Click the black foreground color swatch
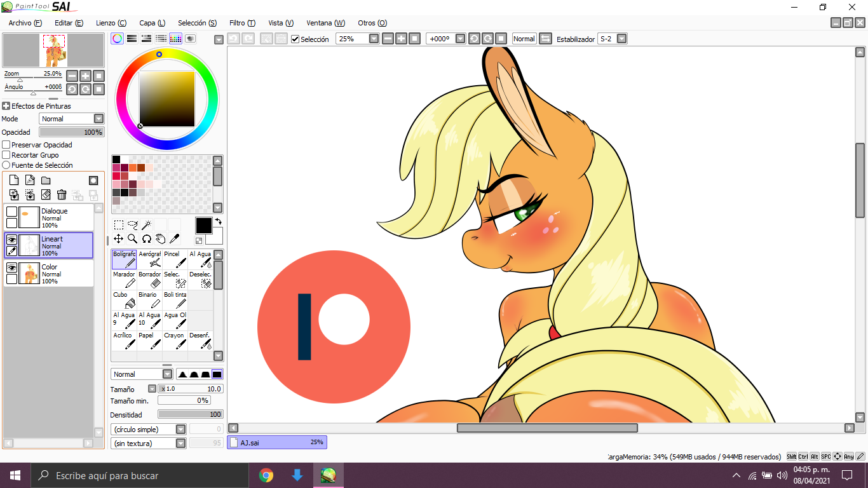The height and width of the screenshot is (488, 868). coord(203,225)
